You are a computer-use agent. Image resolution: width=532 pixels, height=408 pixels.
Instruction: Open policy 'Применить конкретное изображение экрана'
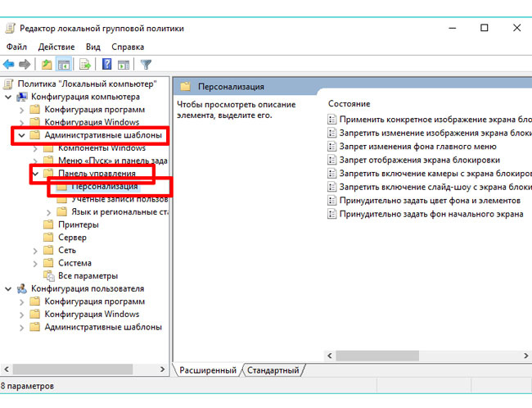pos(435,120)
